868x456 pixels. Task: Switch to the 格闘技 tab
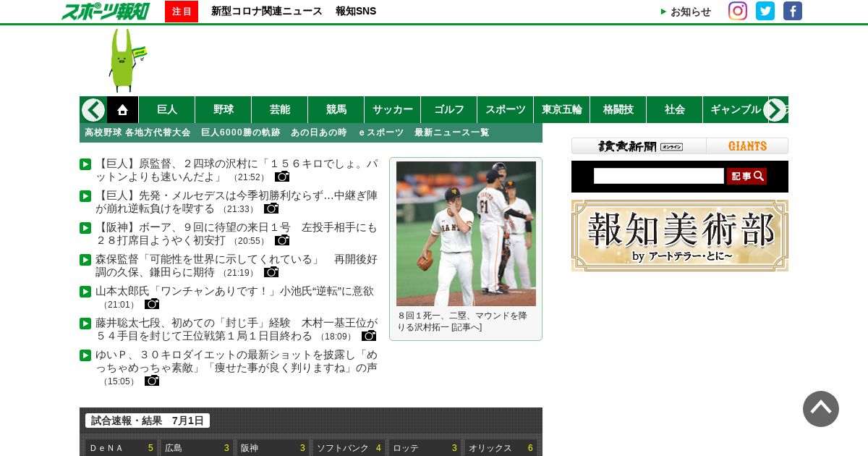[618, 109]
